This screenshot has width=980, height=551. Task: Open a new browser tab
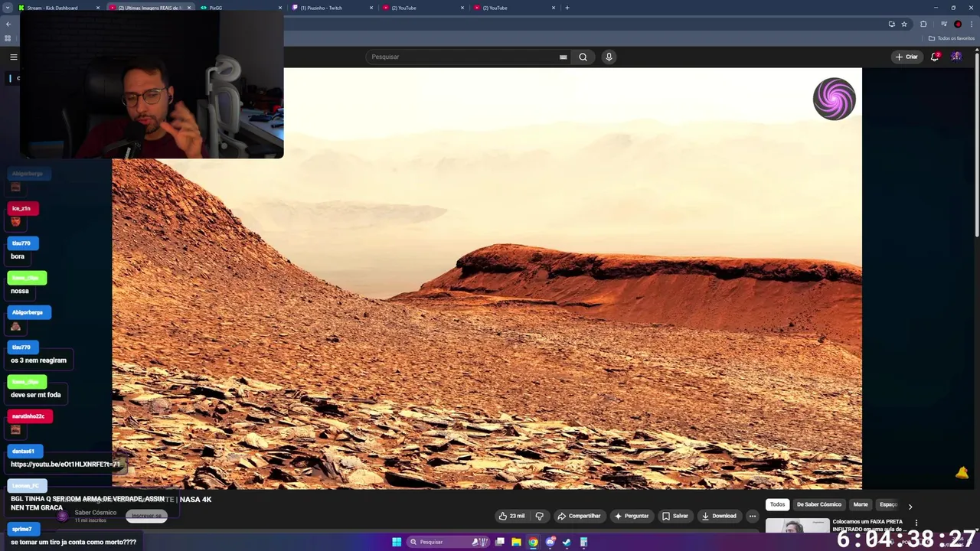coord(567,8)
